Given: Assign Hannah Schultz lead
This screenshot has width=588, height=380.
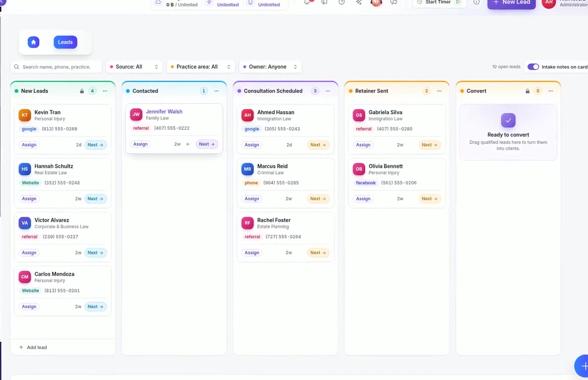Looking at the screenshot, I should [x=29, y=199].
